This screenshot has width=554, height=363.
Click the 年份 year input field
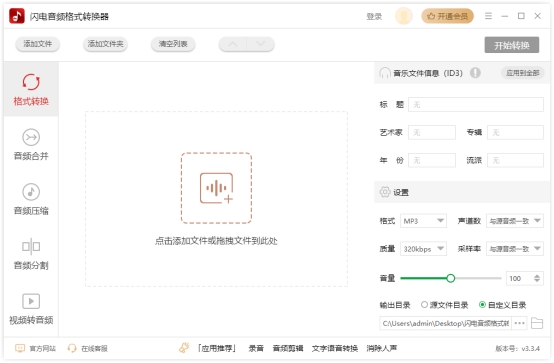432,160
